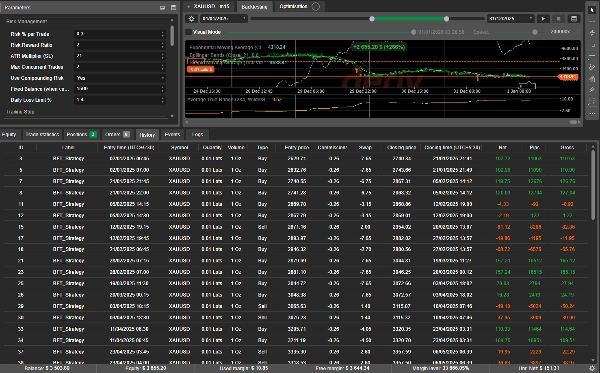Viewport: 600px width, 373px height.
Task: Select the horizontal line drawing tool
Action: point(592,56)
